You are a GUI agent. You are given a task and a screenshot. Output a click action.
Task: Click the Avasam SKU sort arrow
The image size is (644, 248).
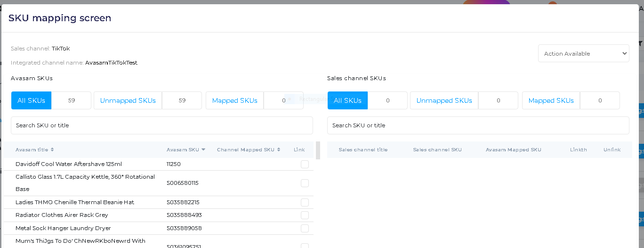click(203, 150)
